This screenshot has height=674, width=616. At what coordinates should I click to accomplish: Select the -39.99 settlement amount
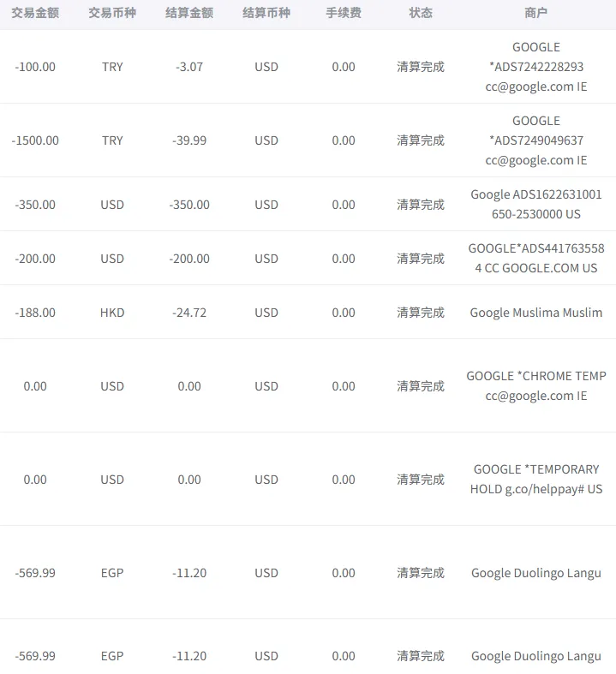click(x=189, y=140)
